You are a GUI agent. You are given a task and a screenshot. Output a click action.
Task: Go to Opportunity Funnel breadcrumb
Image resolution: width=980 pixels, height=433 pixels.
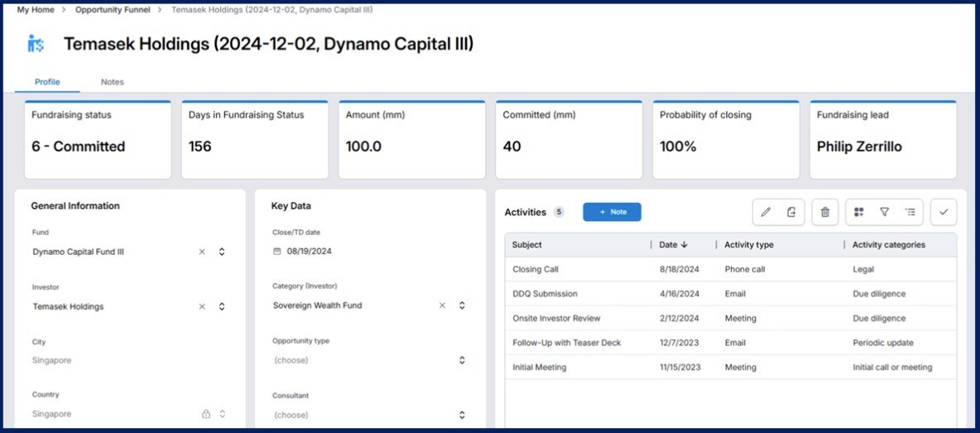coord(113,10)
